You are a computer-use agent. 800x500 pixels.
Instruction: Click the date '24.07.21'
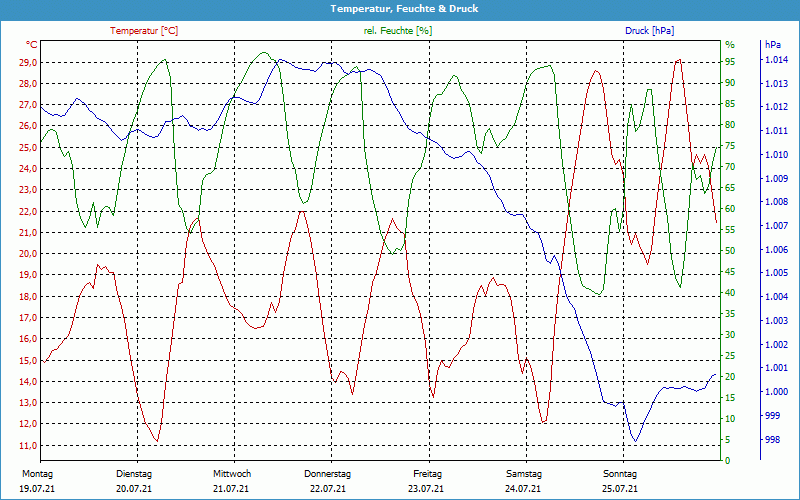(523, 488)
